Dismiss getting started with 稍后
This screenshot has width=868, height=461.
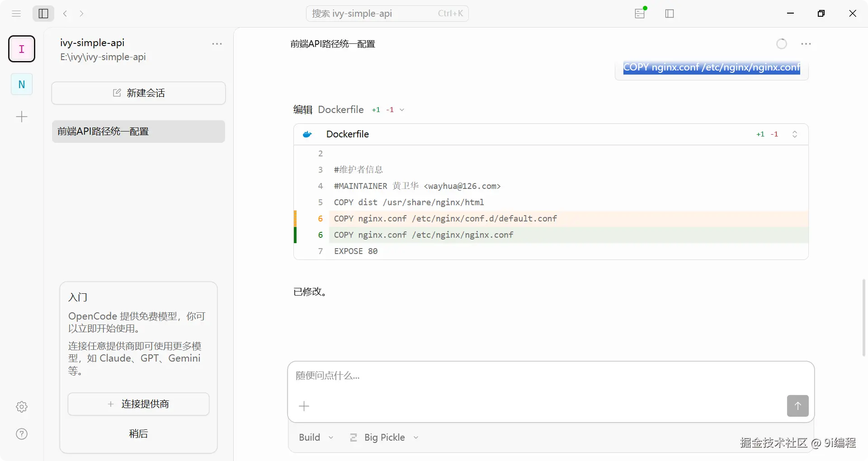pos(138,434)
